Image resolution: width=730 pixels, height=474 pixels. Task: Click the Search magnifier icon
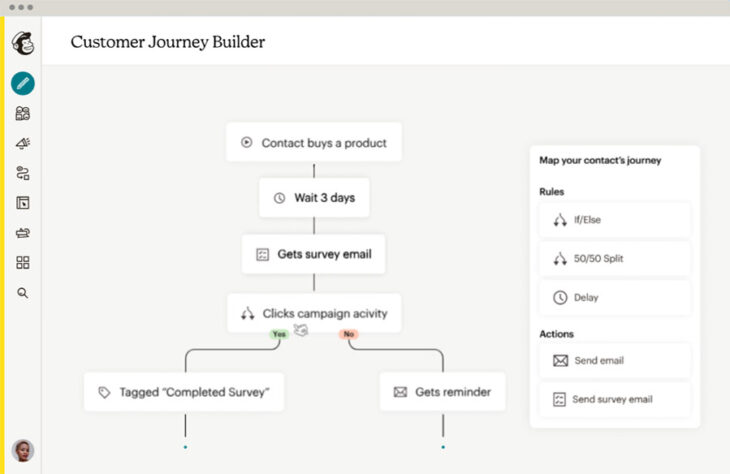point(22,293)
